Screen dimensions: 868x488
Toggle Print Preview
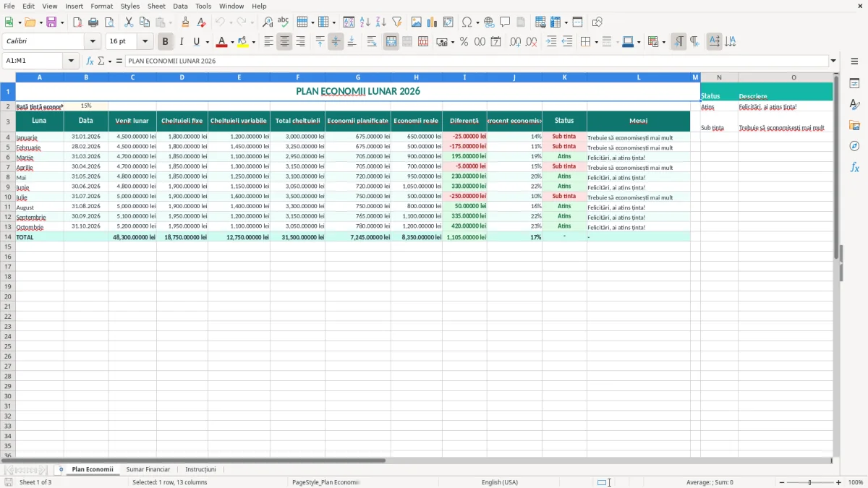click(109, 22)
